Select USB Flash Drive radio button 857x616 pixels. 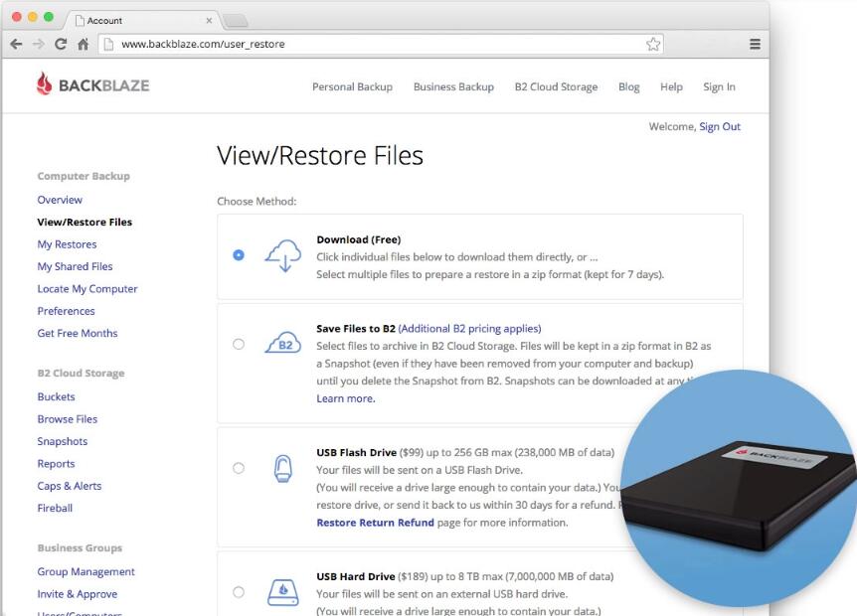click(x=239, y=468)
